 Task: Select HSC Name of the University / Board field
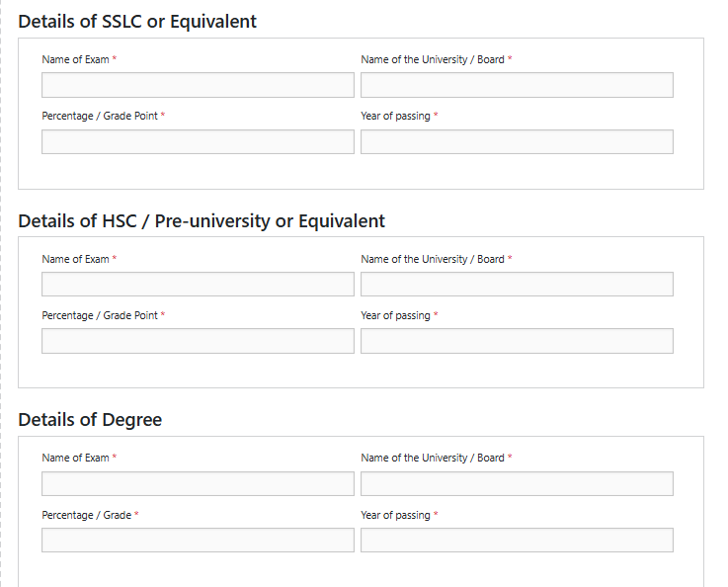tap(517, 285)
